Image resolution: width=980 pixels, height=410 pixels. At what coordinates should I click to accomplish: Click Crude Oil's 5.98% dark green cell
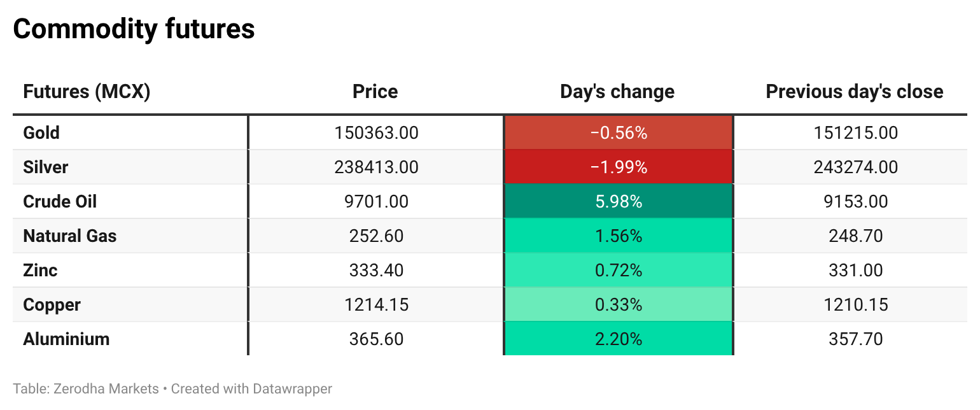coord(618,202)
